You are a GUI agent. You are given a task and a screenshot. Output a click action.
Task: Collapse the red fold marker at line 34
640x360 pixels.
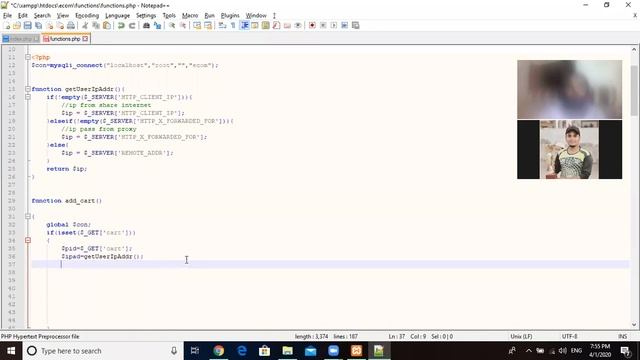[x=28, y=240]
